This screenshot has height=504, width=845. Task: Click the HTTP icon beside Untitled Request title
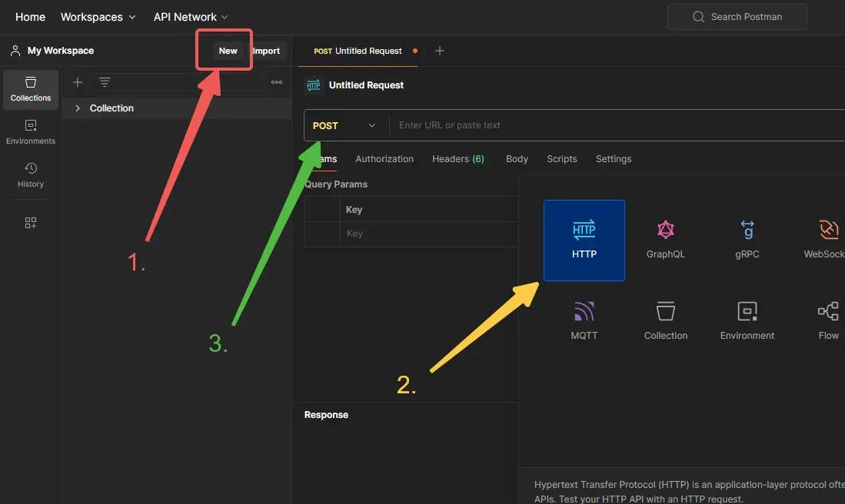[314, 85]
